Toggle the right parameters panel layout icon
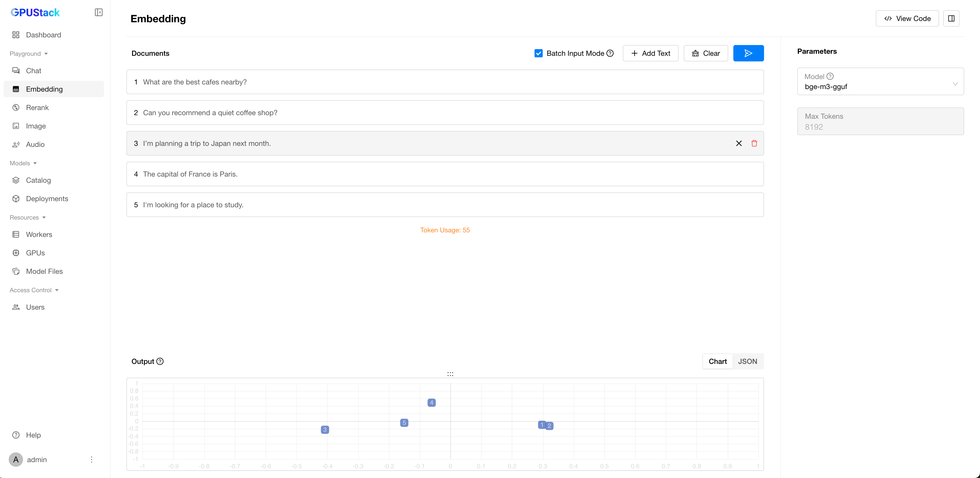980x478 pixels. pos(951,19)
